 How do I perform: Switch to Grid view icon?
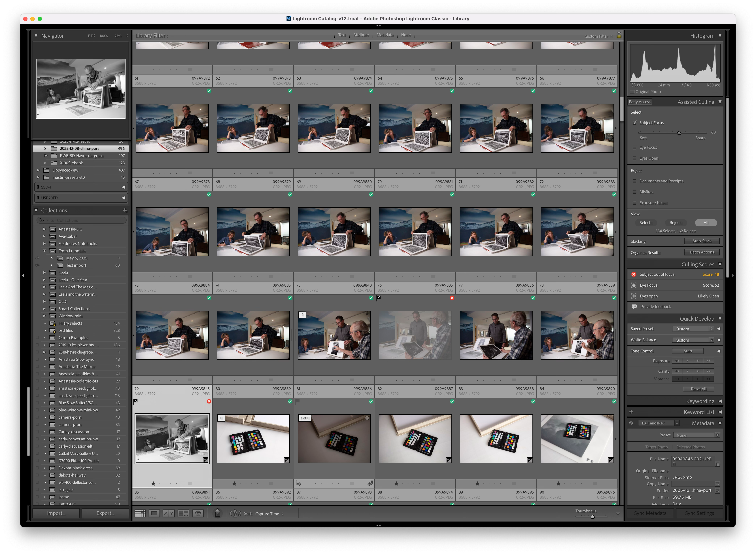pos(140,513)
